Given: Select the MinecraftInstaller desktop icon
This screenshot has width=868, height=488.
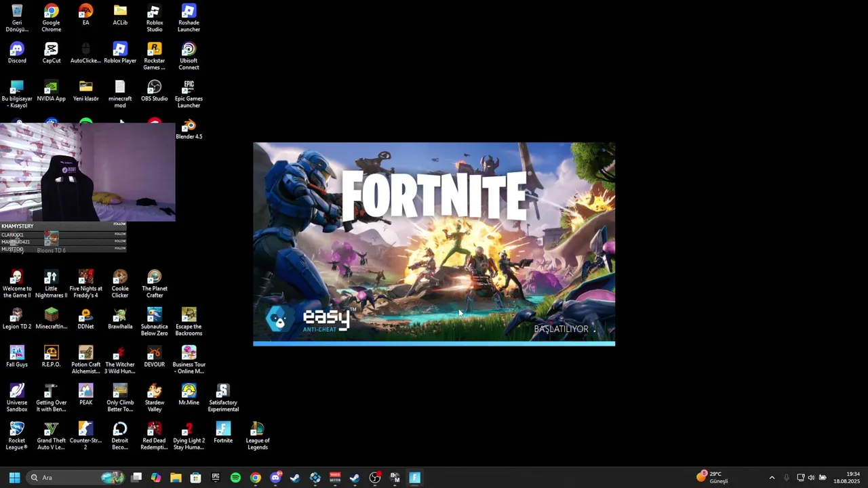Looking at the screenshot, I should click(52, 319).
